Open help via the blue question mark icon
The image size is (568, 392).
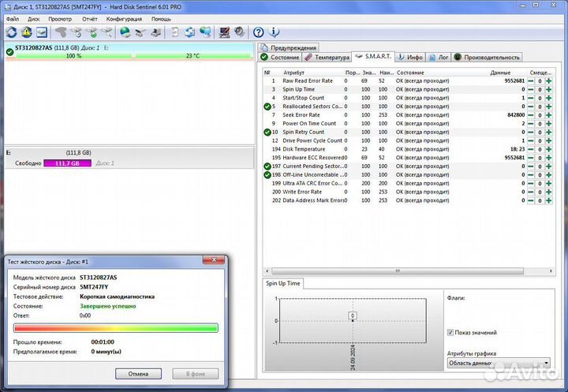coord(258,32)
